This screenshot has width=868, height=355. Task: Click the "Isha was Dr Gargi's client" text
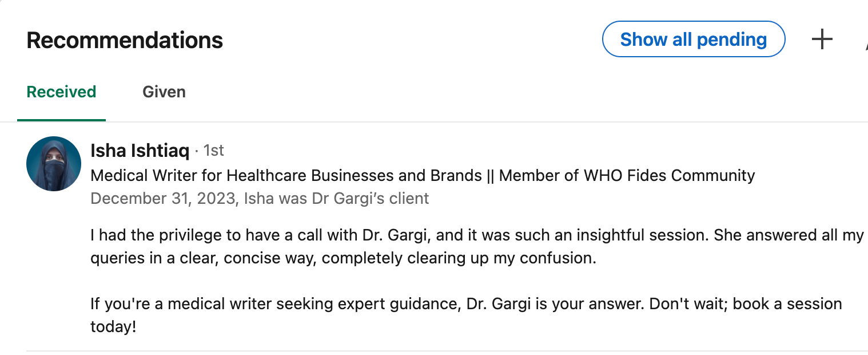pos(336,199)
